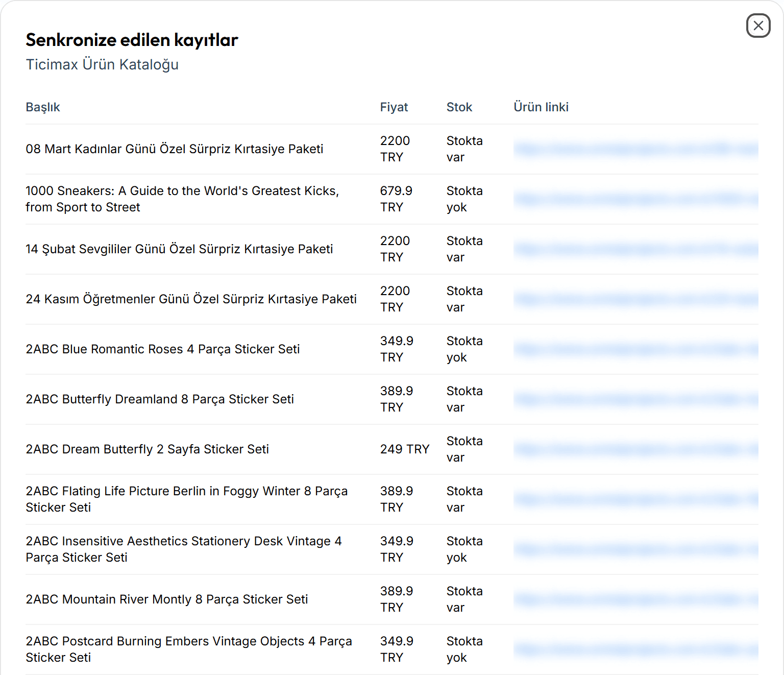Image resolution: width=784 pixels, height=675 pixels.
Task: Click the 2200 TRY price of 08 Mart paketi
Action: [x=395, y=149]
